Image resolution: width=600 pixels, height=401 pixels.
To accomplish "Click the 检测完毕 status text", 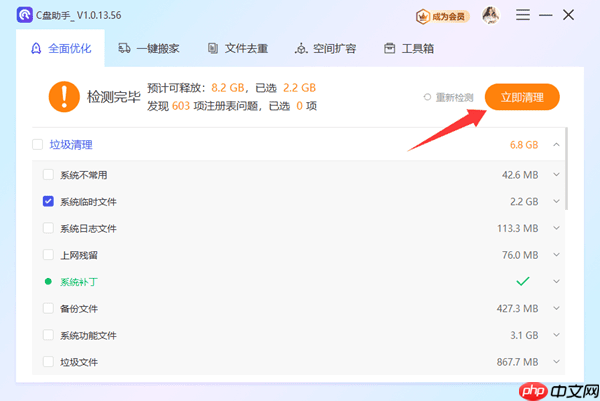I will [114, 97].
